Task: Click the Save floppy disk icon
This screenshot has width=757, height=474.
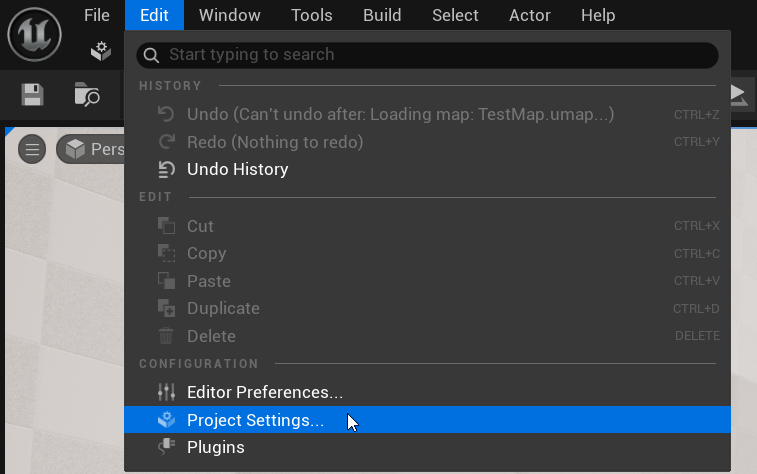Action: tap(33, 95)
